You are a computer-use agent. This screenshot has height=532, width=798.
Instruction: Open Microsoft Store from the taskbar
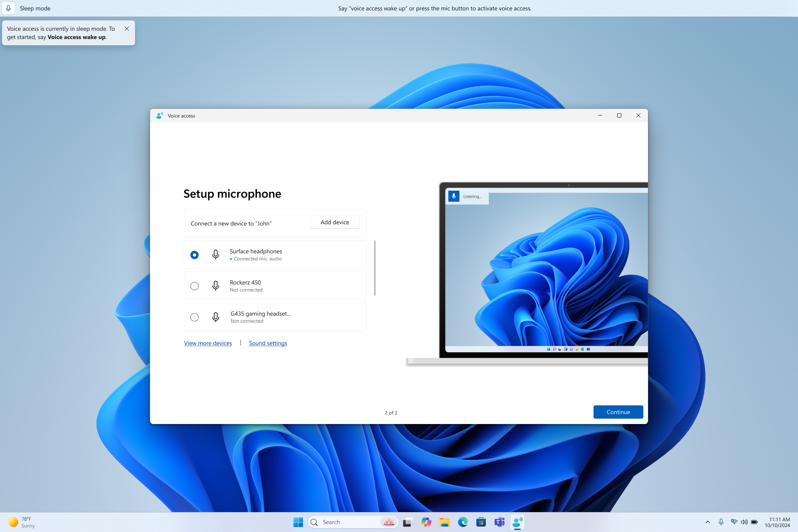tap(481, 522)
